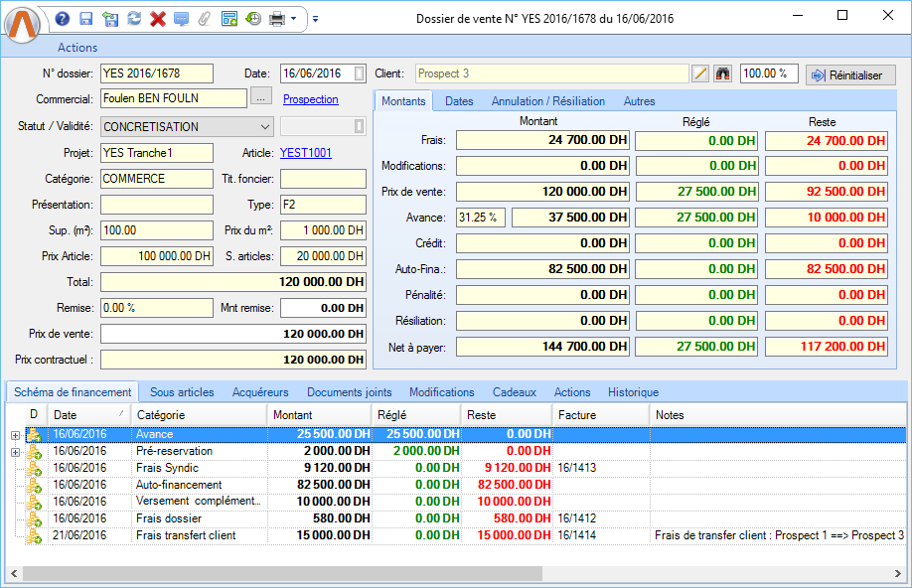Click the Présentation input field
The width and height of the screenshot is (912, 588).
157,205
